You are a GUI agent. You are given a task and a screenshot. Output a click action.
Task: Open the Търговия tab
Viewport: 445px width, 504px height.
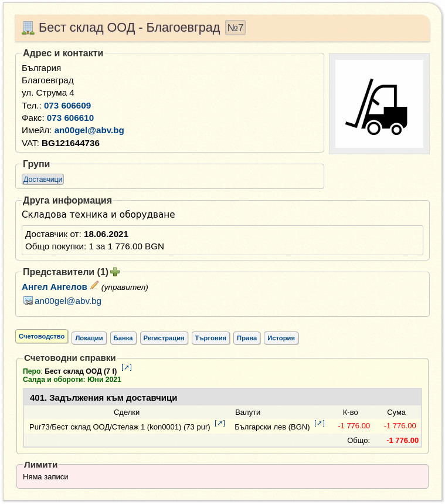tap(210, 338)
